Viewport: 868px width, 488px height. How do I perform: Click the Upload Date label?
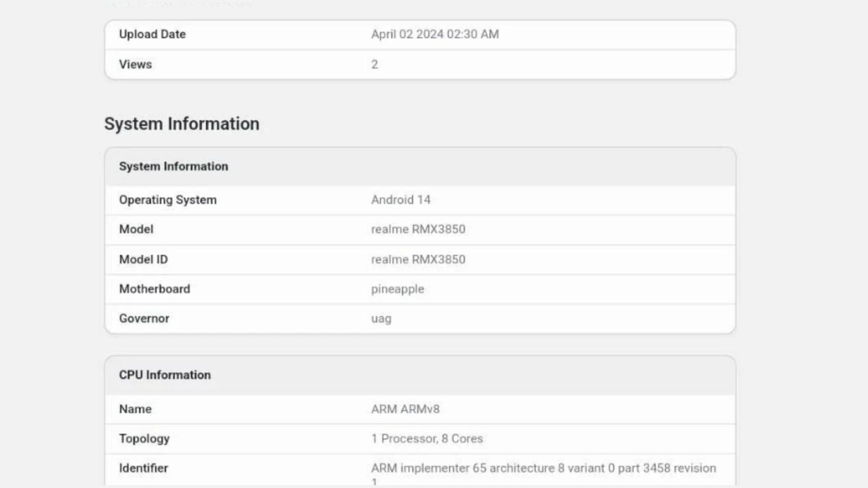[152, 34]
